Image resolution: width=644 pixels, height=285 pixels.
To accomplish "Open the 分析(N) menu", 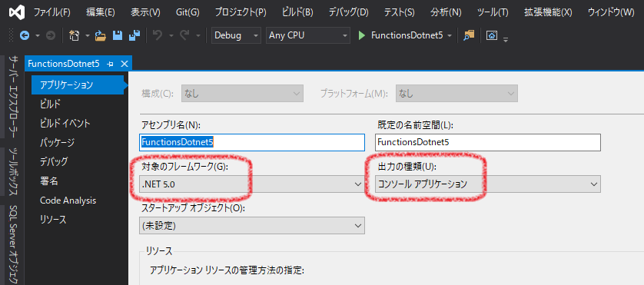I will tap(446, 12).
